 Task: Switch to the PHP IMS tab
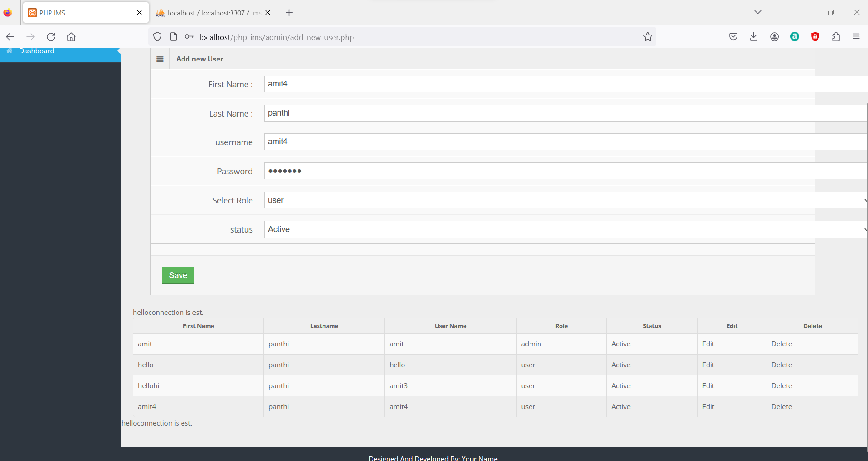(68, 12)
